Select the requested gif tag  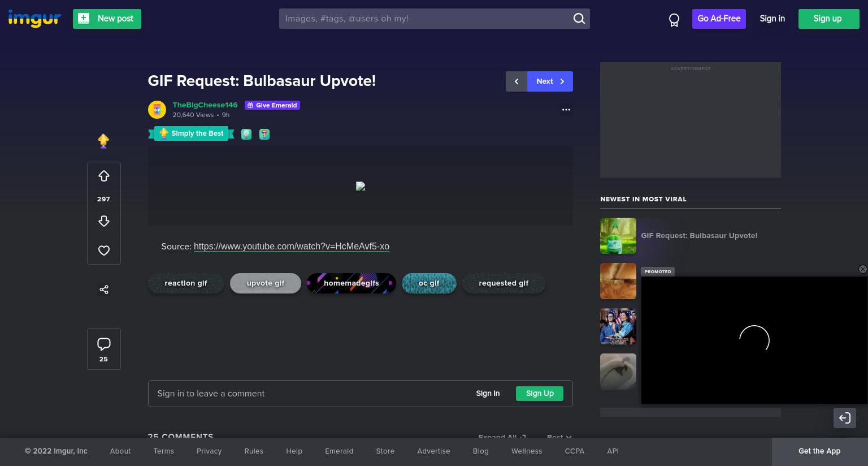(504, 283)
